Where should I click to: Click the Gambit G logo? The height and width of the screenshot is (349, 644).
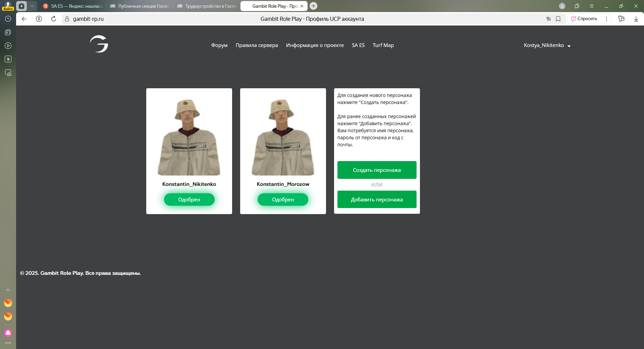(99, 44)
